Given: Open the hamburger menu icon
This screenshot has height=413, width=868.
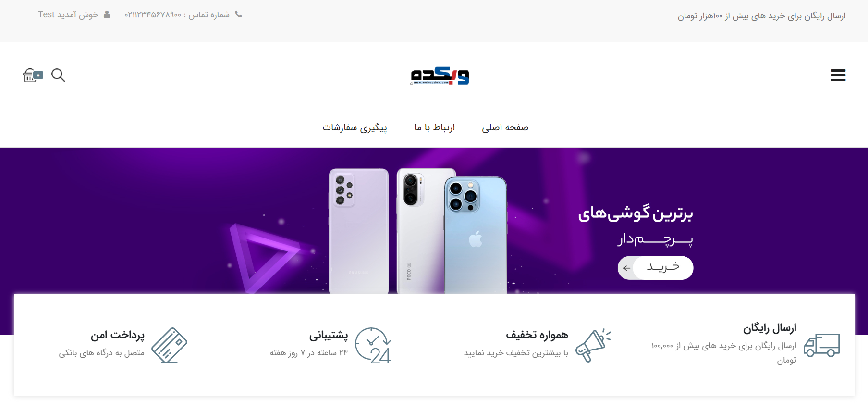Looking at the screenshot, I should point(838,75).
